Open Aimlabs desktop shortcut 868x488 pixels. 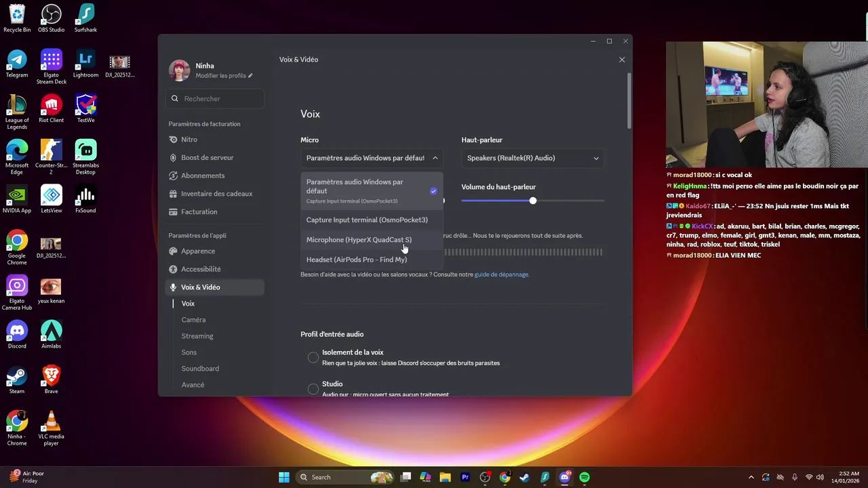click(52, 335)
